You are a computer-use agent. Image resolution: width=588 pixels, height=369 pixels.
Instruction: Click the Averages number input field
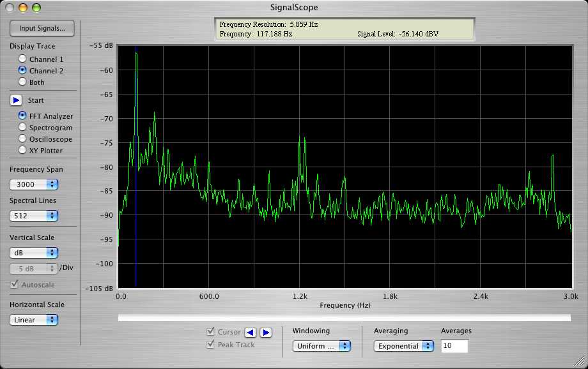tap(454, 346)
